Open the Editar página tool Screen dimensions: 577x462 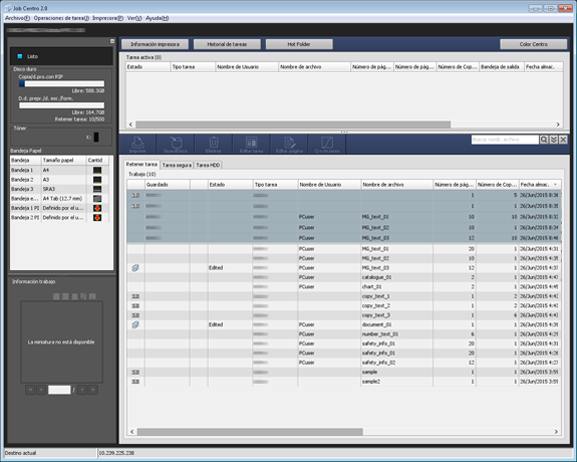click(289, 144)
